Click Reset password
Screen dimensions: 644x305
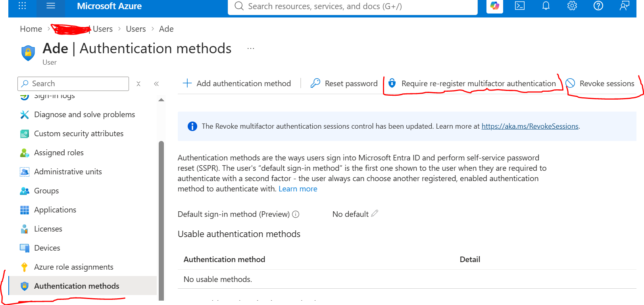344,83
